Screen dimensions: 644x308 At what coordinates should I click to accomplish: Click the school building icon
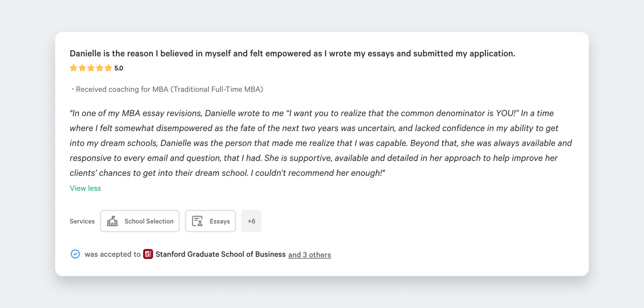[112, 221]
